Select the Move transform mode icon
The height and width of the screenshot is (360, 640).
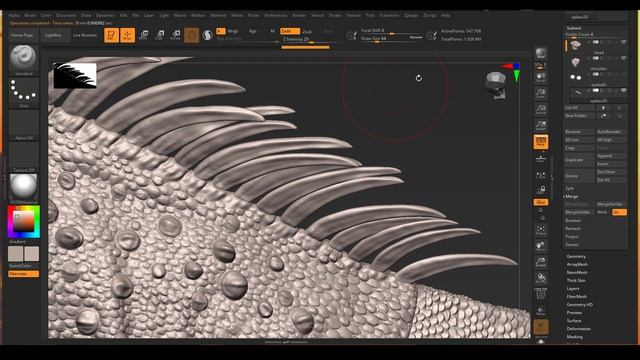143,35
